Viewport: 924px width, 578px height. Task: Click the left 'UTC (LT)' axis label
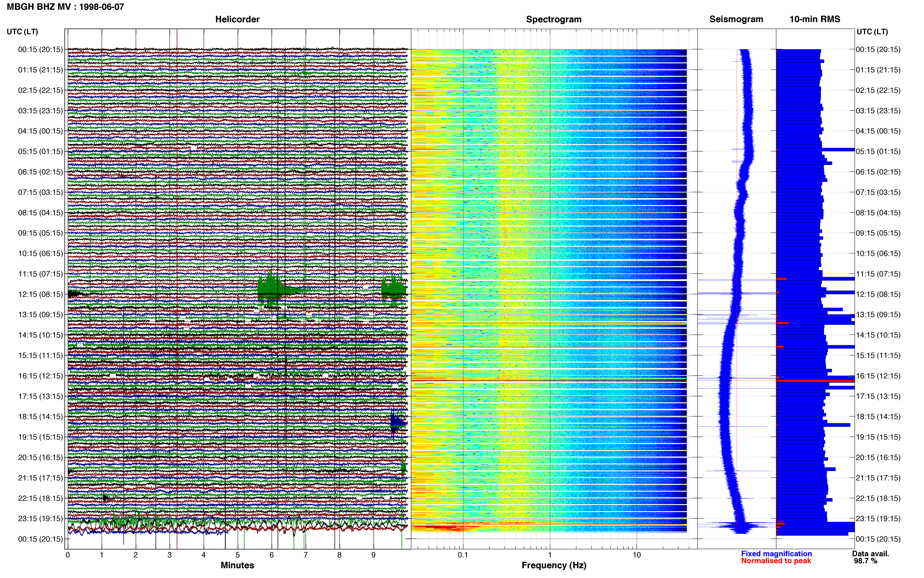coord(22,32)
